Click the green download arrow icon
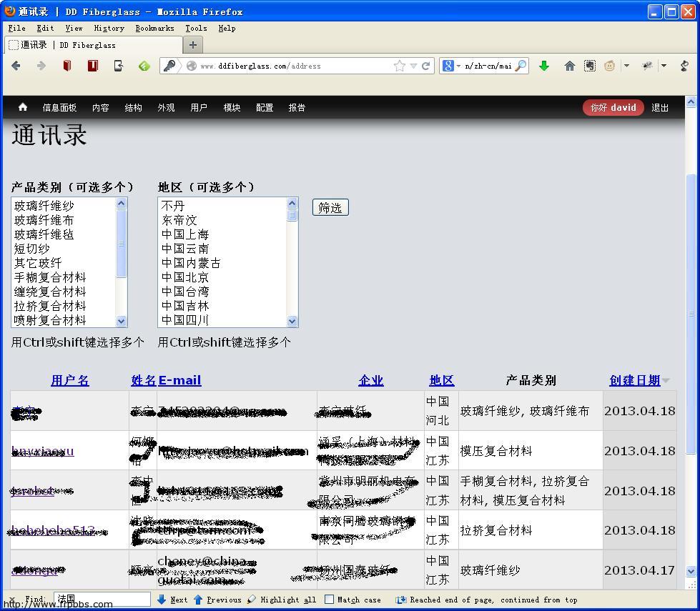The height and width of the screenshot is (611, 700). pyautogui.click(x=544, y=65)
